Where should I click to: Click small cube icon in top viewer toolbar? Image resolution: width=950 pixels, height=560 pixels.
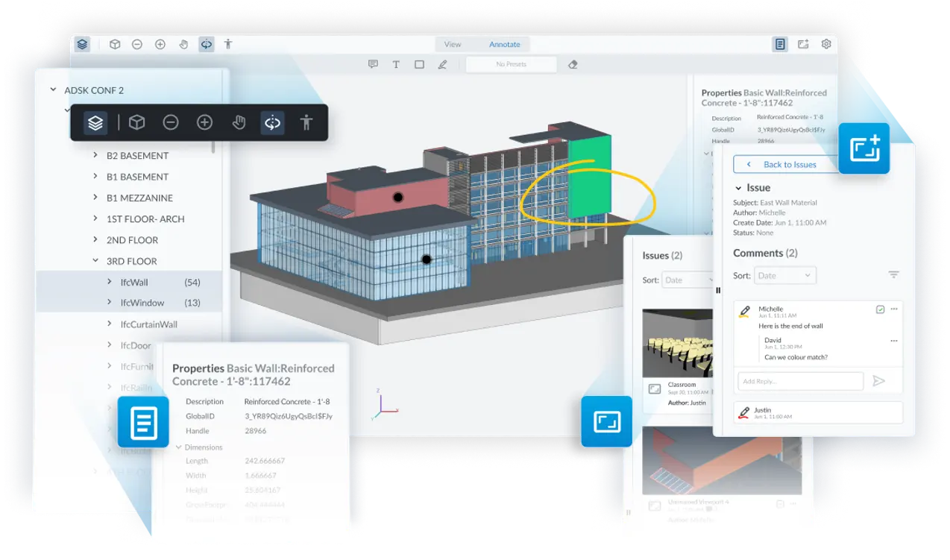[115, 44]
